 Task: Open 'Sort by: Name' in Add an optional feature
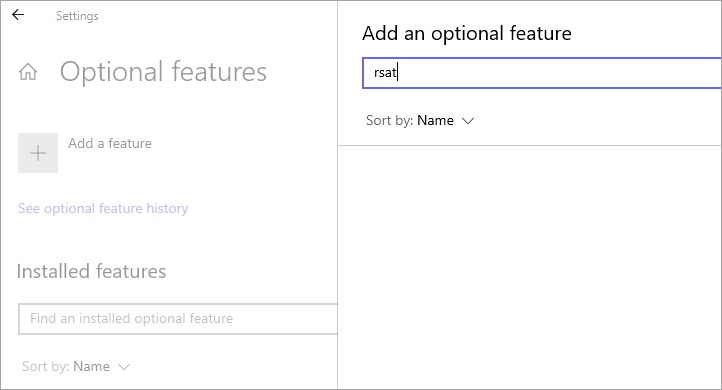tap(420, 121)
